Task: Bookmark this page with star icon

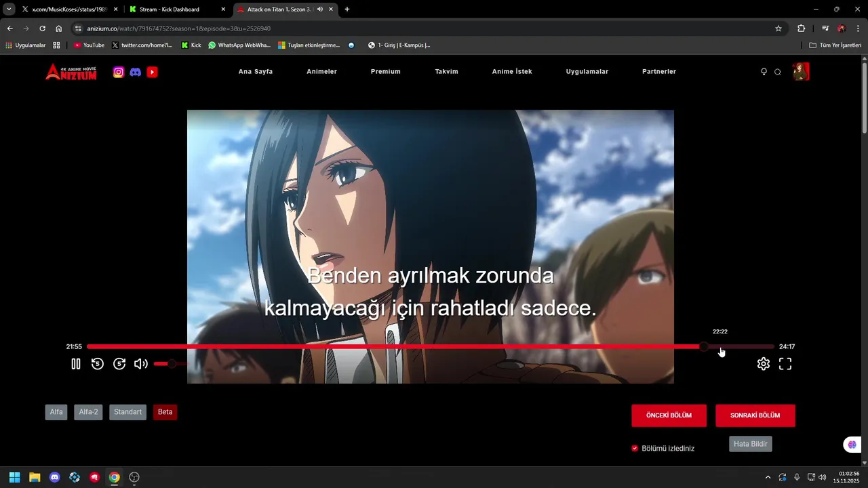Action: click(x=778, y=28)
